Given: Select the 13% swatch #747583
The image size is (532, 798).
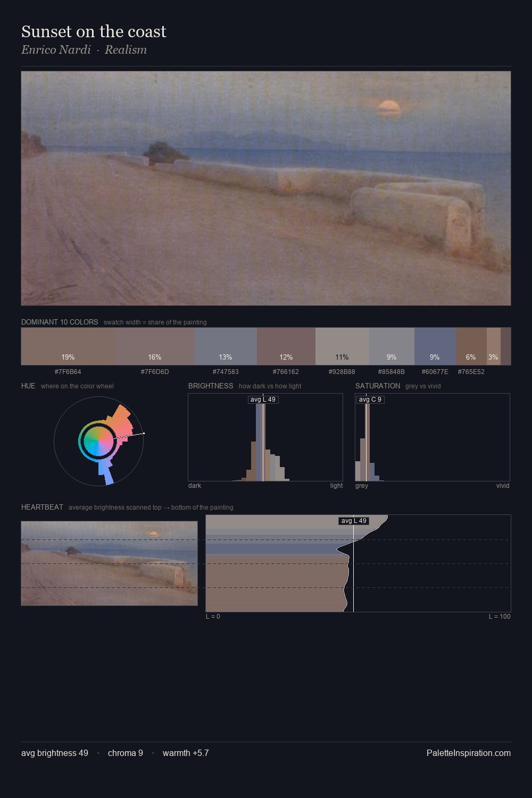Looking at the screenshot, I should [x=226, y=346].
